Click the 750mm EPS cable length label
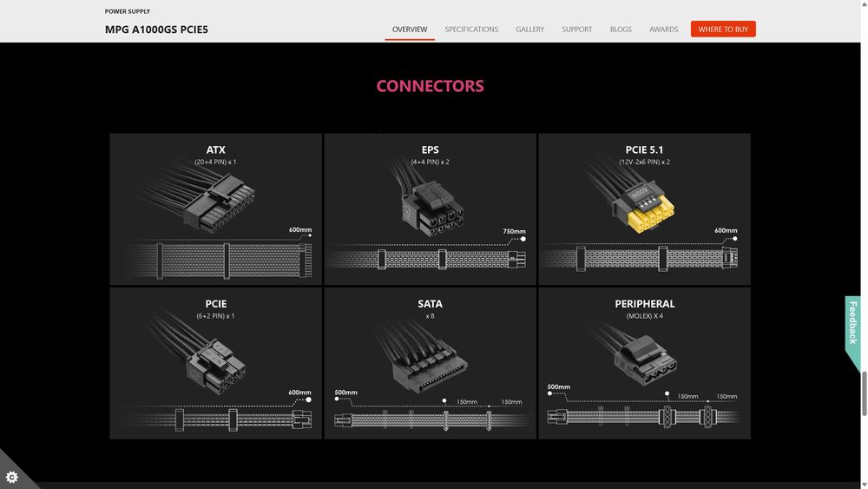 click(x=514, y=232)
